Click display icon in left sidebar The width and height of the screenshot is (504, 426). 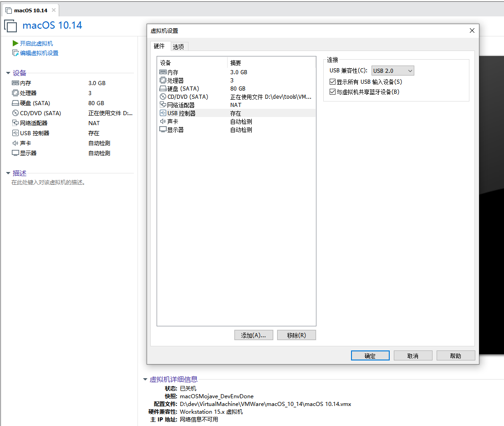tap(15, 153)
